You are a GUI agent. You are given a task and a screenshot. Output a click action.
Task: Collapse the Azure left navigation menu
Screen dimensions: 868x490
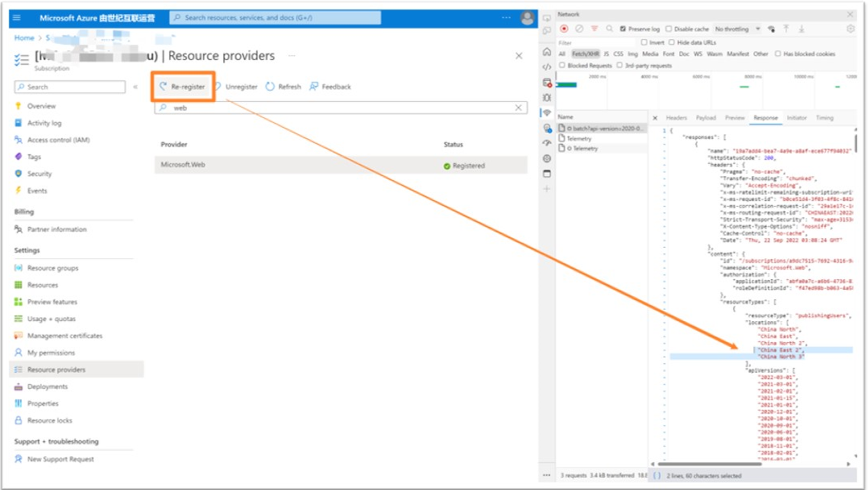pos(135,87)
